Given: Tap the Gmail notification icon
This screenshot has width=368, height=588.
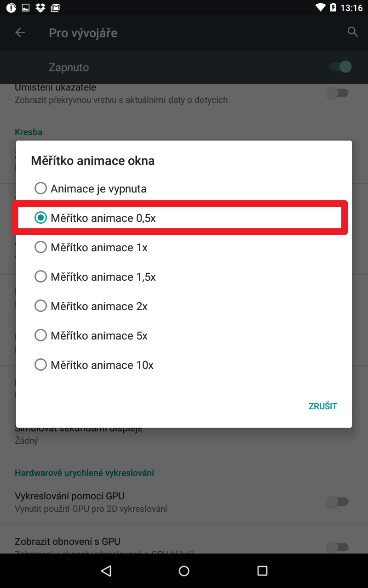Looking at the screenshot, I should click(55, 8).
